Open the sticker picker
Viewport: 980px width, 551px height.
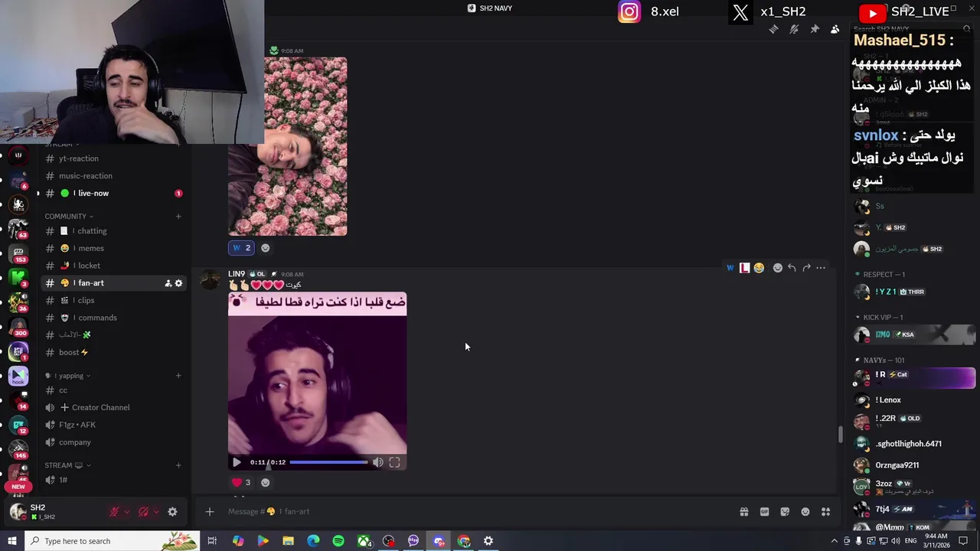pyautogui.click(x=785, y=512)
